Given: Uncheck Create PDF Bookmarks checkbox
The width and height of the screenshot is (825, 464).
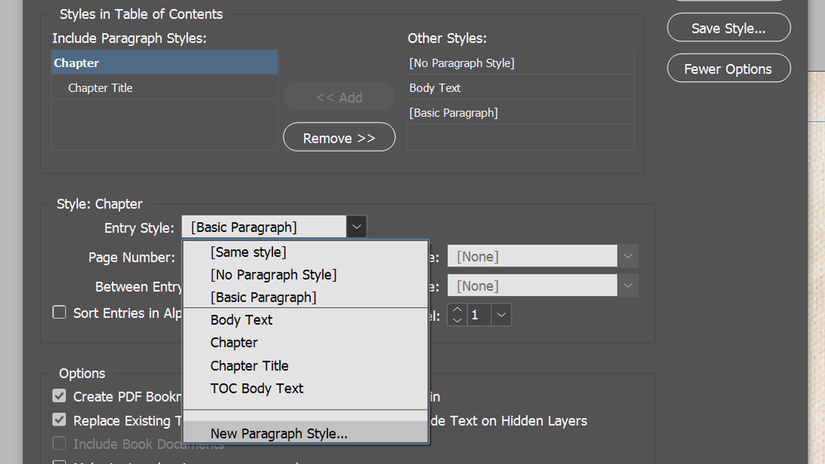Looking at the screenshot, I should pos(60,397).
